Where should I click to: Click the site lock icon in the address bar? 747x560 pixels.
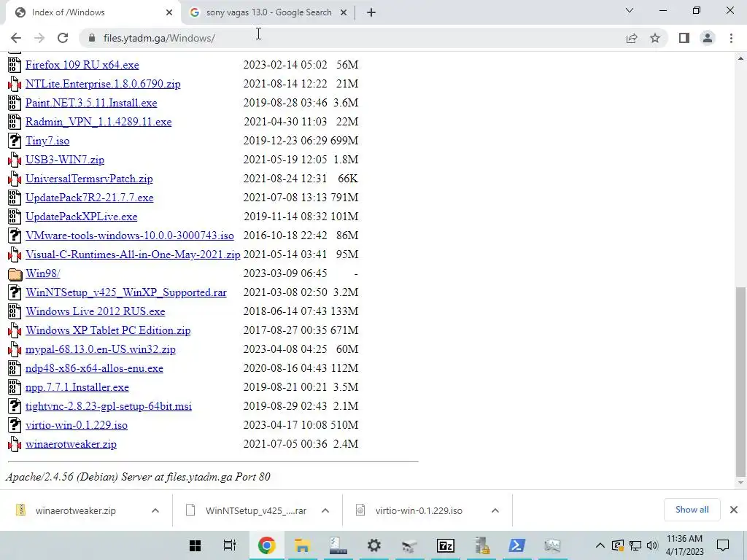click(x=92, y=38)
